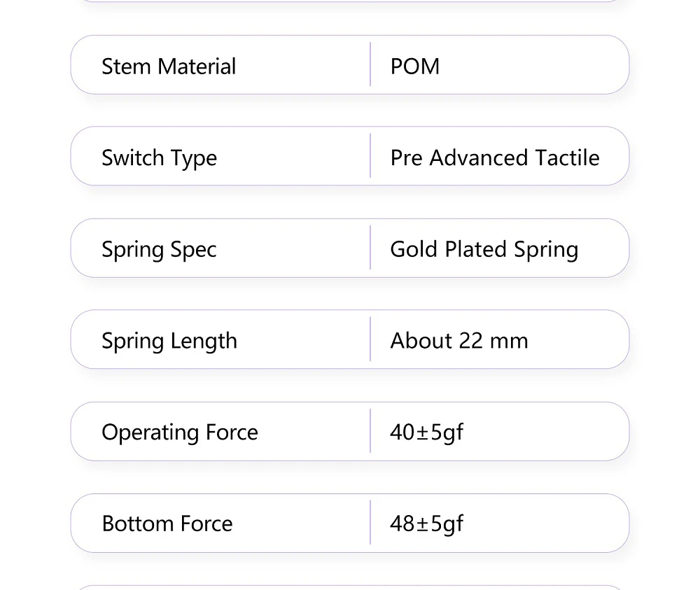Viewport: 700px width, 590px height.
Task: Click the Bottom Force label
Action: click(x=167, y=524)
